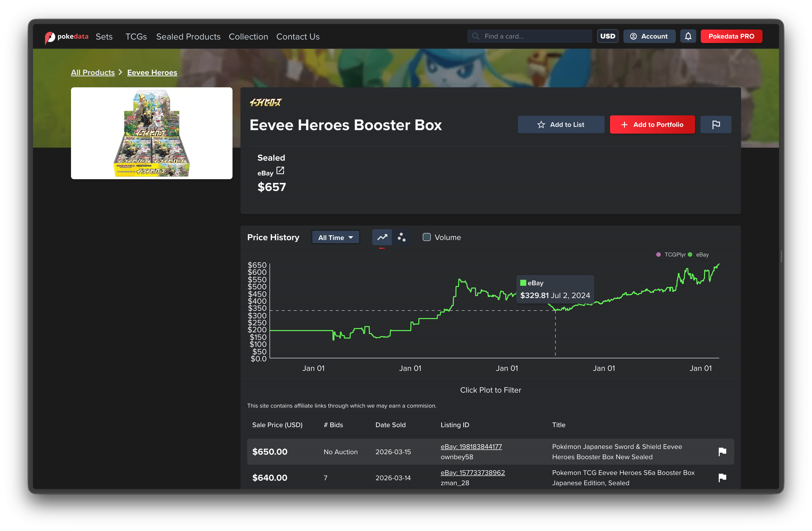Image resolution: width=812 pixels, height=531 pixels.
Task: Open the All Time range dropdown
Action: [335, 237]
